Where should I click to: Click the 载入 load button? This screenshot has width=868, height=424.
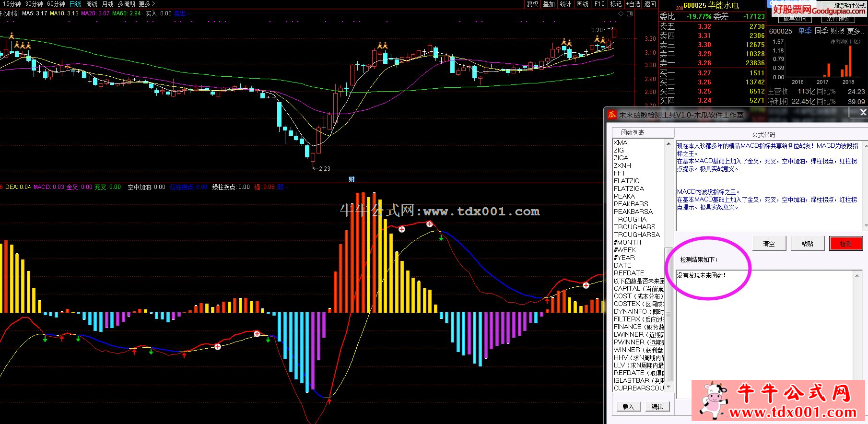(x=628, y=407)
